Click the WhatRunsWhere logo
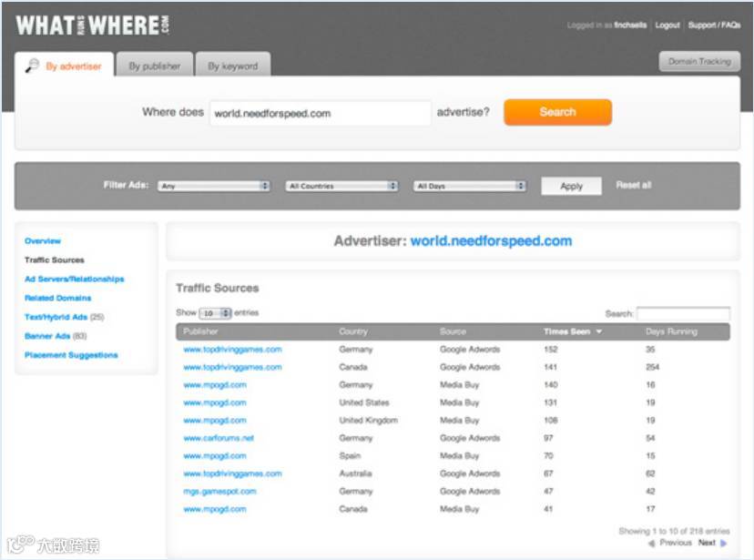The height and width of the screenshot is (560, 754). pos(92,25)
